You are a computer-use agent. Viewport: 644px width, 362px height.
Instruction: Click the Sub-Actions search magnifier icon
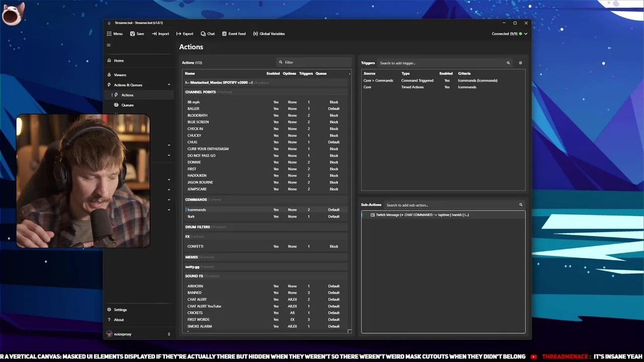pyautogui.click(x=521, y=205)
